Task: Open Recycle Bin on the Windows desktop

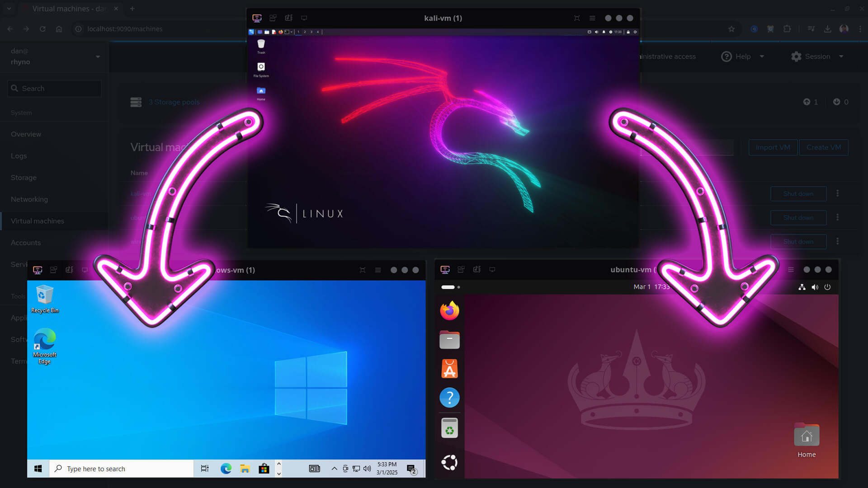Action: 45,299
